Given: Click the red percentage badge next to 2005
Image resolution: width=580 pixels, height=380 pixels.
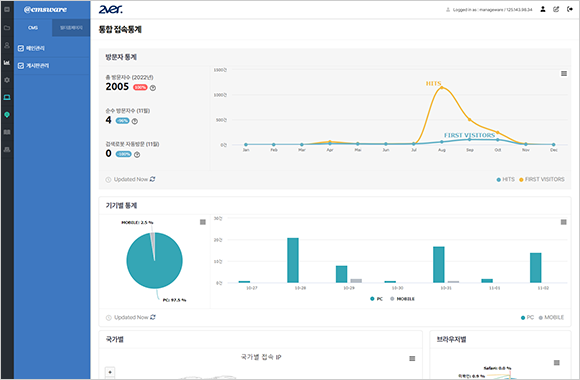Looking at the screenshot, I should click(x=140, y=87).
